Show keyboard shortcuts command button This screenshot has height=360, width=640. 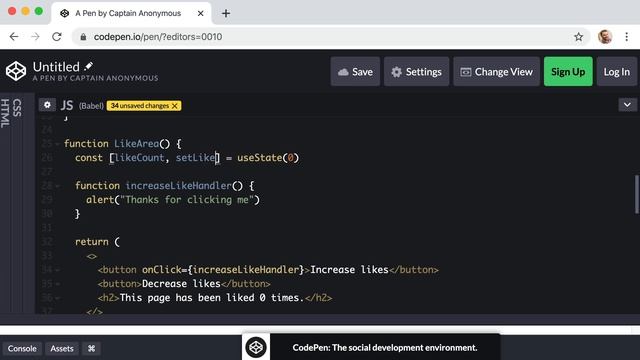click(x=91, y=349)
